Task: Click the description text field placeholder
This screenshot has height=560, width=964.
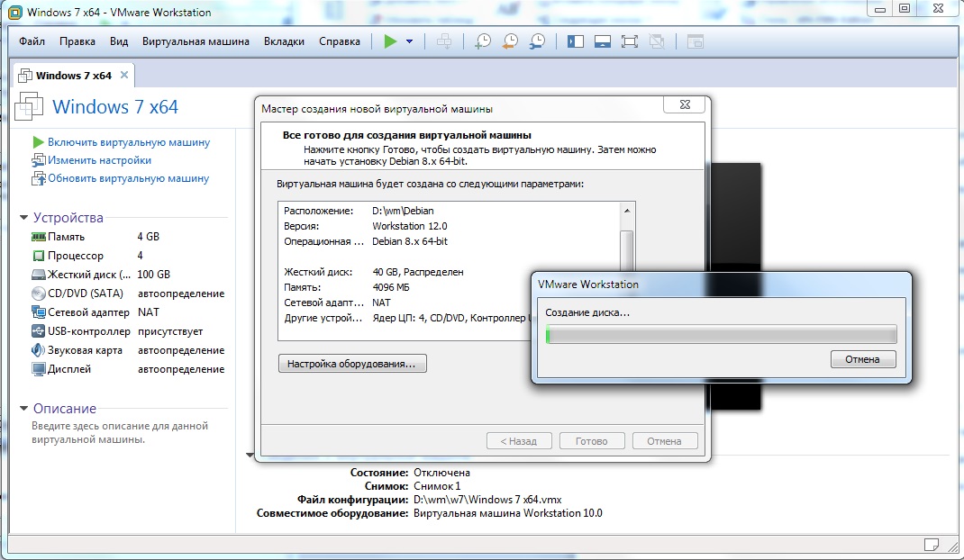Action: pos(120,433)
